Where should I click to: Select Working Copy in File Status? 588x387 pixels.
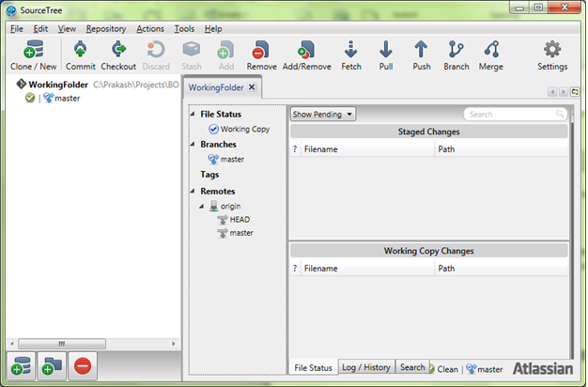click(x=239, y=129)
